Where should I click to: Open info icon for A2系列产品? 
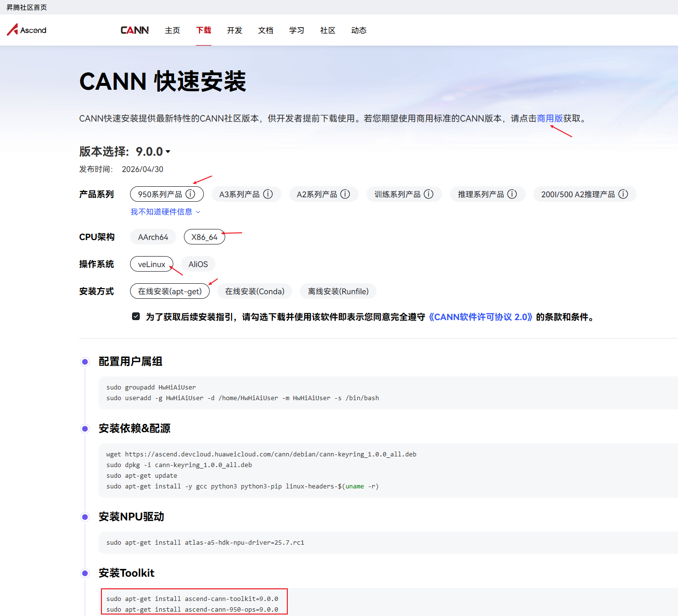click(345, 194)
